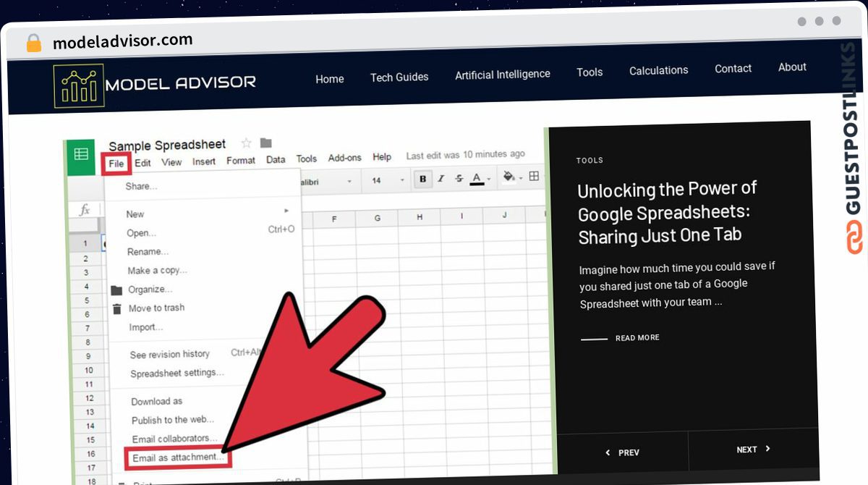Click the left chevron next to PREV
The image size is (868, 485).
tap(608, 452)
